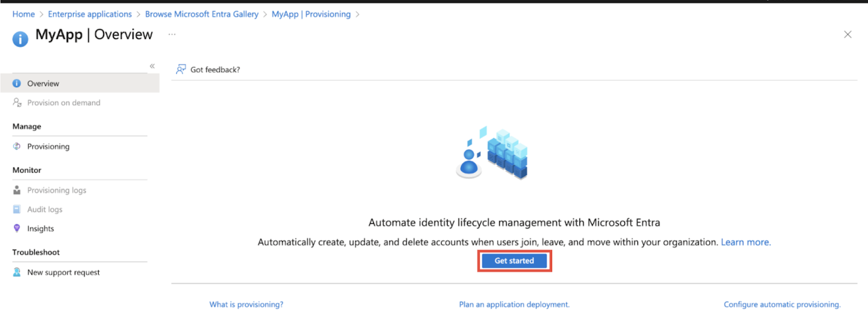Click the Automate identity lifecycle management heading

[x=514, y=223]
